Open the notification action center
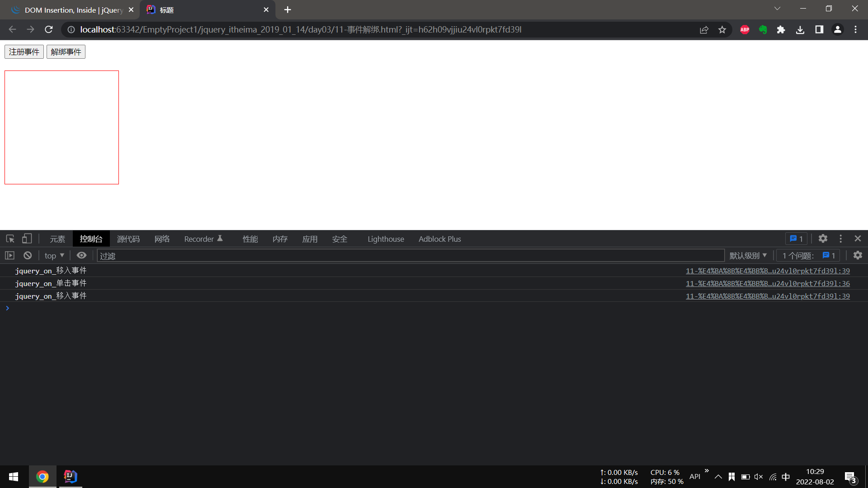 (x=850, y=477)
